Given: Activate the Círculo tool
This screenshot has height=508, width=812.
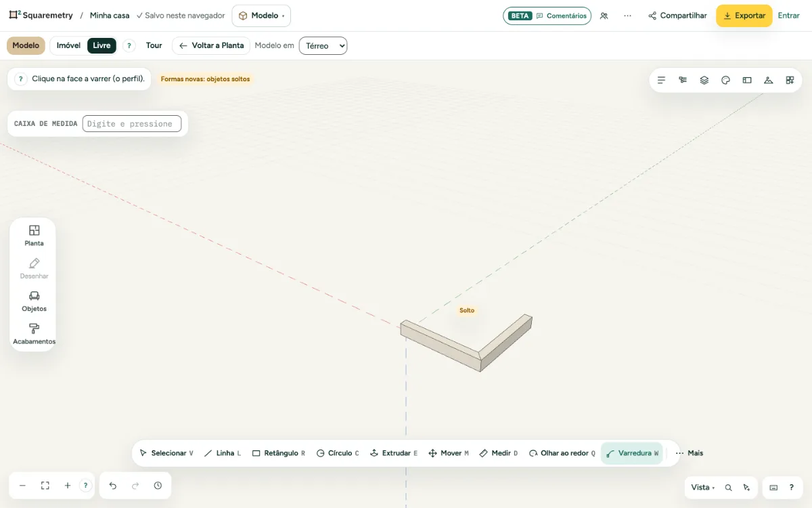Looking at the screenshot, I should pyautogui.click(x=338, y=453).
